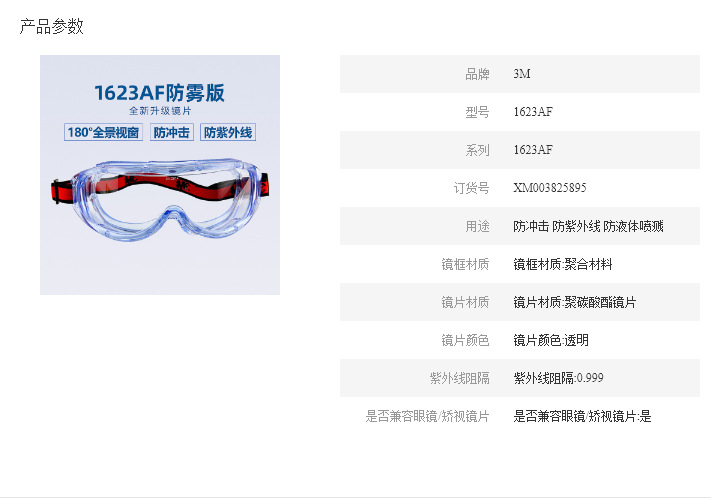Image resolution: width=711 pixels, height=498 pixels.
Task: Click the 镜框材质 label
Action: click(465, 264)
